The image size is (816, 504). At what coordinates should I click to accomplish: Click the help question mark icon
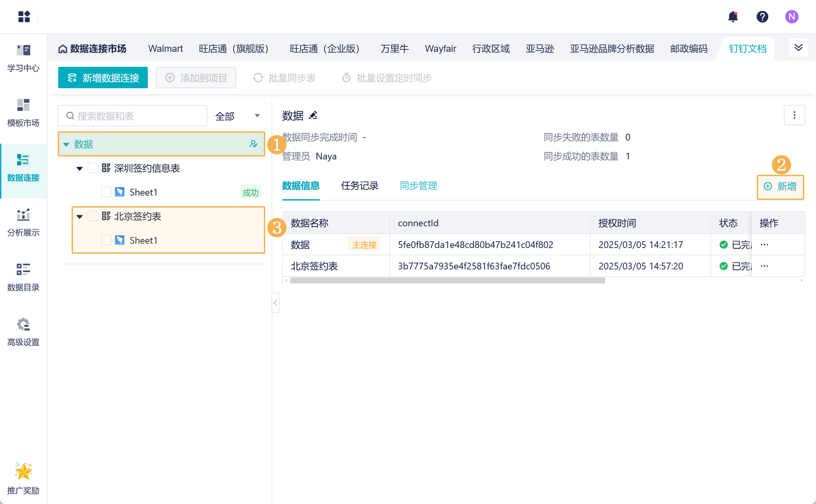point(762,16)
